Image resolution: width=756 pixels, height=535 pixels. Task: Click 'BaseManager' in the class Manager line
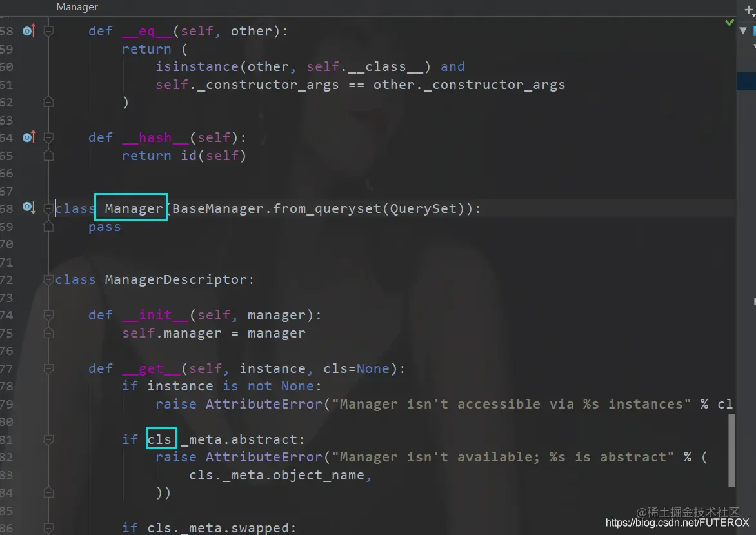coord(218,208)
